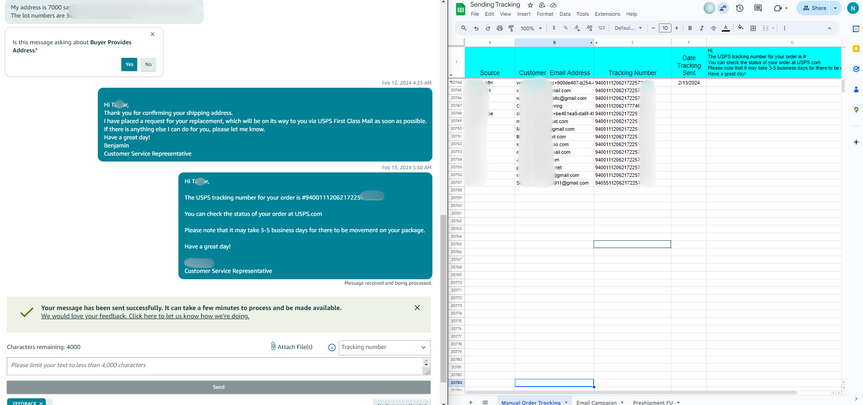The height and width of the screenshot is (405, 863).
Task: Open Google Calendar side panel
Action: tap(856, 29)
